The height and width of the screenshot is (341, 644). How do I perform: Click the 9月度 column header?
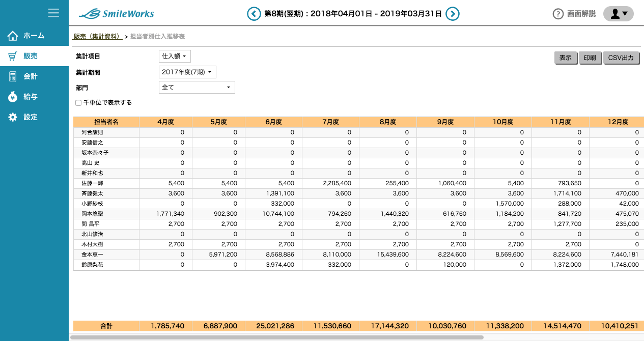pyautogui.click(x=445, y=122)
